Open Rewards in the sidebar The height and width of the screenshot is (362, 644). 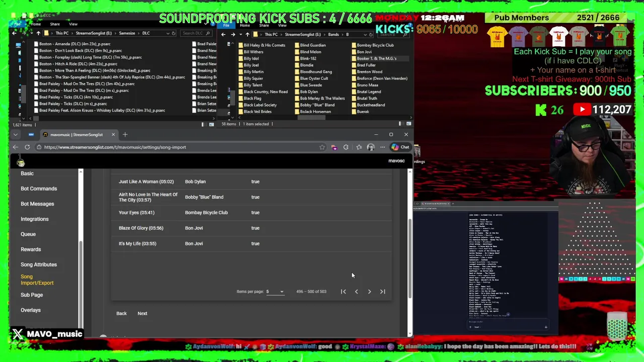coord(31,249)
